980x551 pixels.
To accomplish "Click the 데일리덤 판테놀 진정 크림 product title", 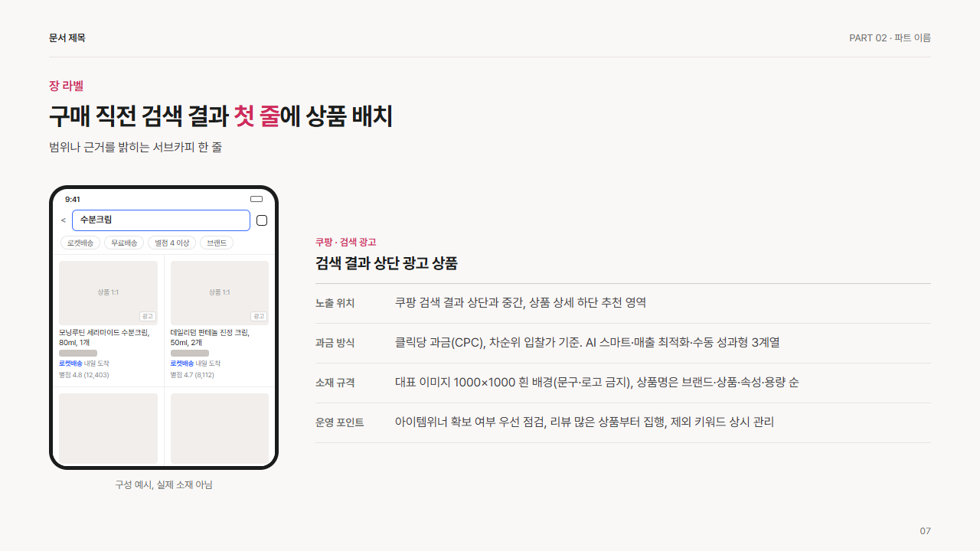I will tap(210, 337).
